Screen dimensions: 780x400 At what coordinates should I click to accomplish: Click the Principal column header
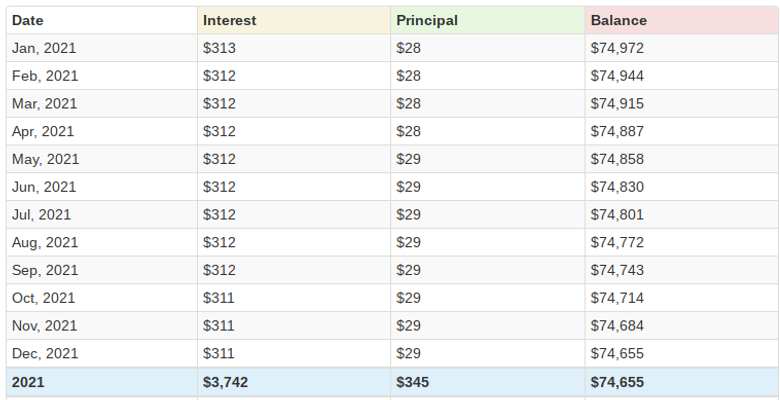click(x=427, y=20)
